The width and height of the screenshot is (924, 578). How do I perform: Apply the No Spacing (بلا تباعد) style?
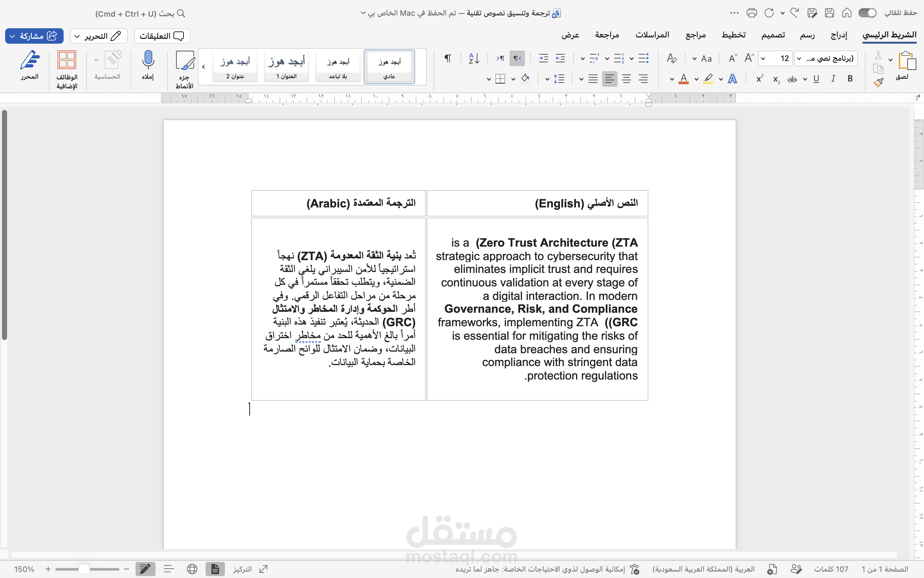[338, 66]
